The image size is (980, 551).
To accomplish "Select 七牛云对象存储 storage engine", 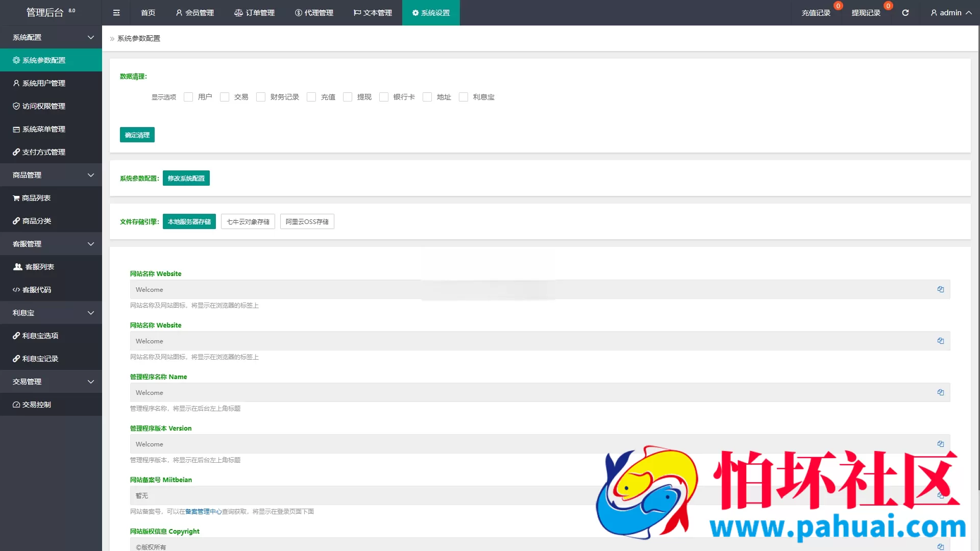I will click(248, 221).
